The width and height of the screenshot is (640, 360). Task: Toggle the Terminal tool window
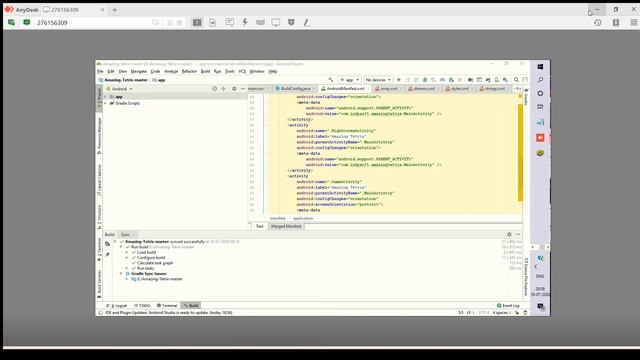pos(167,305)
